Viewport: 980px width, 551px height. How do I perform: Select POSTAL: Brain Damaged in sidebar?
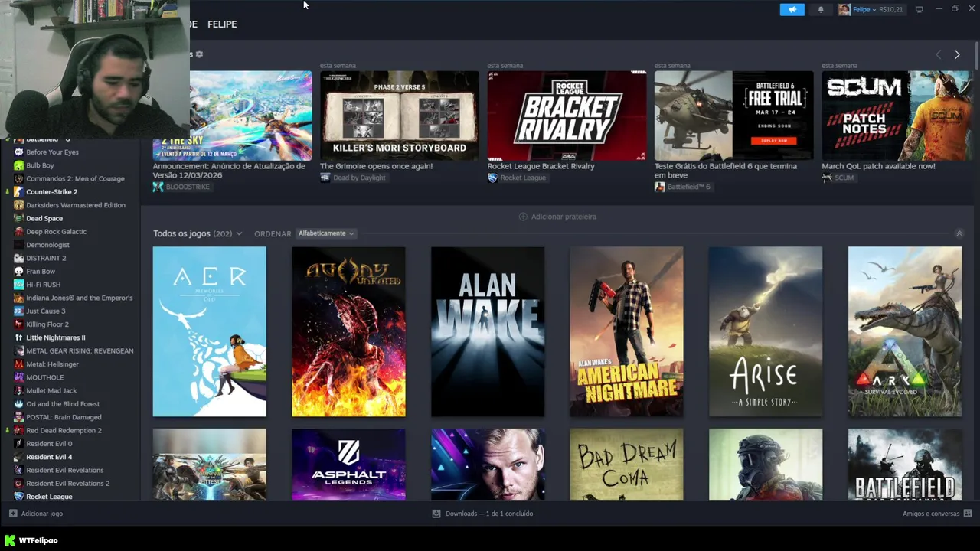[x=64, y=417]
